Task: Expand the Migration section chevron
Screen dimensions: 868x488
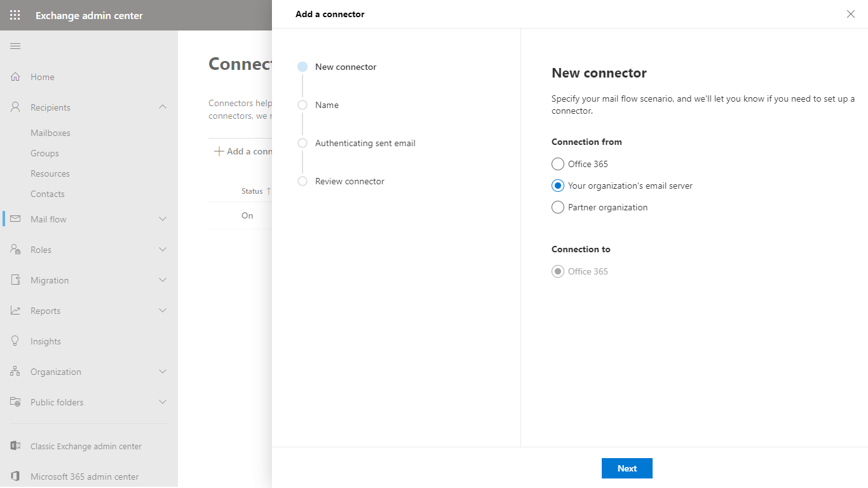Action: pyautogui.click(x=163, y=280)
